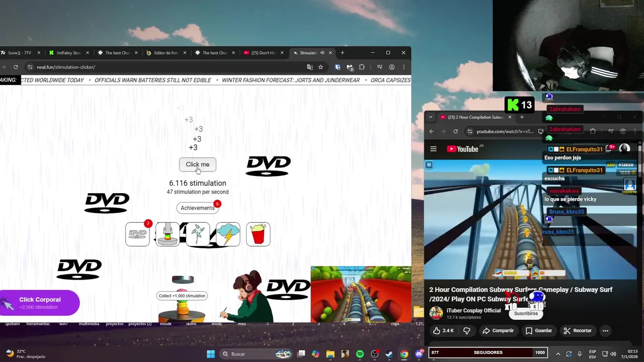Purchase the Click Corporal upgrade
Image resolution: width=644 pixels, height=362 pixels.
click(x=40, y=303)
